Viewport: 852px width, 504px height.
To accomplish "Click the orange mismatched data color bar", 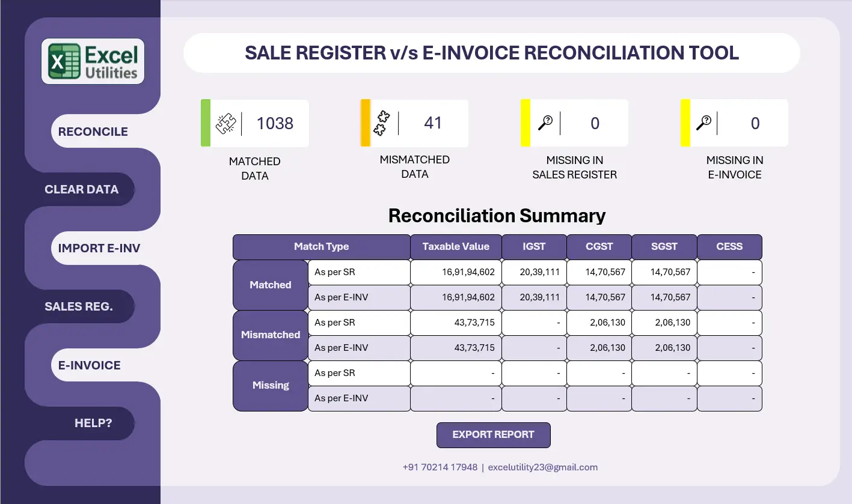I will click(x=365, y=123).
